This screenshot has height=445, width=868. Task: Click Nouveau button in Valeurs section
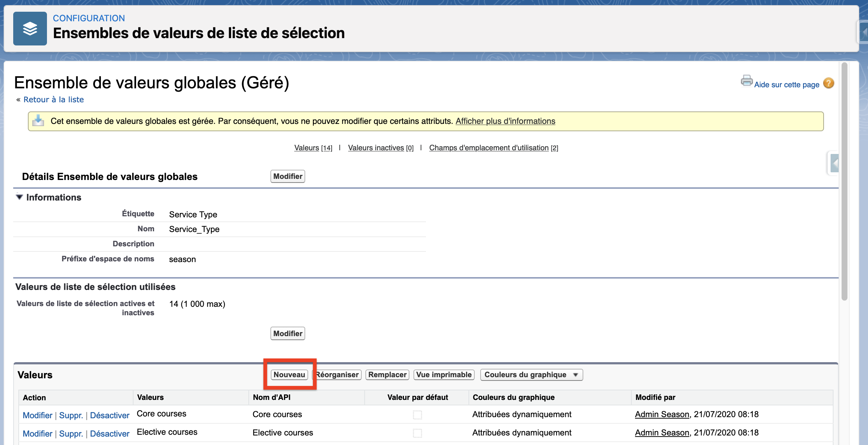tap(289, 375)
